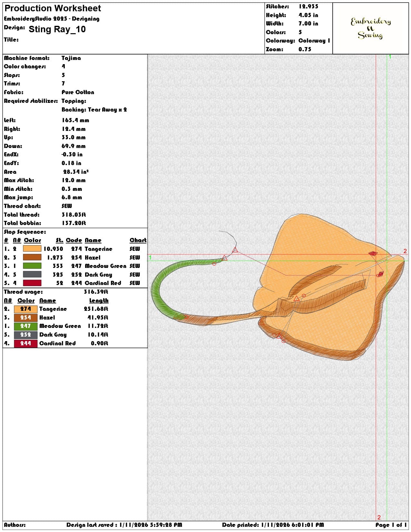Click the 'Code' column header in Stop Sequence
Viewport: 411px width, 532px height.
[74, 240]
